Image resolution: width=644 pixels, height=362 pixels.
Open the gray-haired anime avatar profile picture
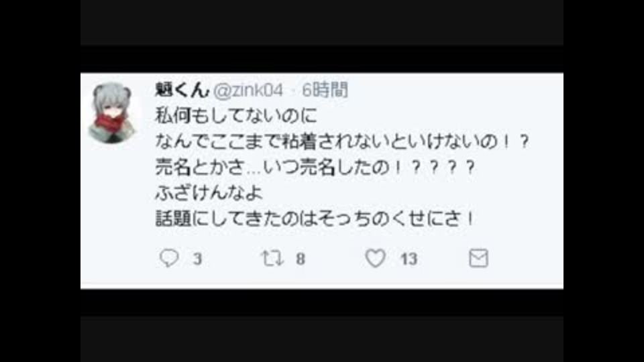[111, 113]
